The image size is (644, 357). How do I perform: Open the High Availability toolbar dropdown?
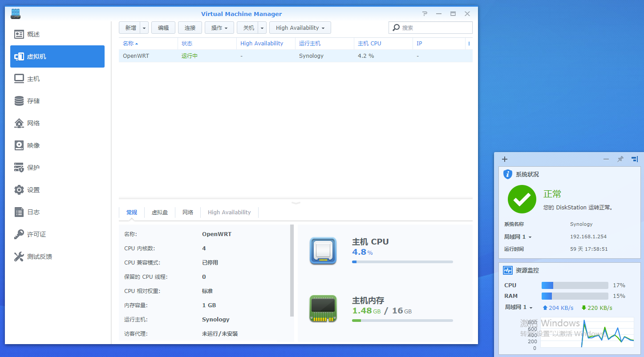[300, 28]
